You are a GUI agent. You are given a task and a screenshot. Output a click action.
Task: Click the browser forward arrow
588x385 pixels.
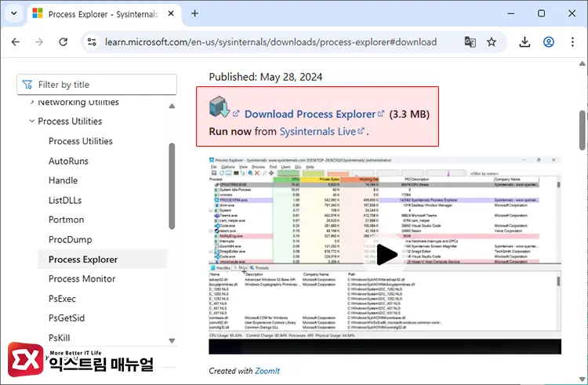(39, 42)
